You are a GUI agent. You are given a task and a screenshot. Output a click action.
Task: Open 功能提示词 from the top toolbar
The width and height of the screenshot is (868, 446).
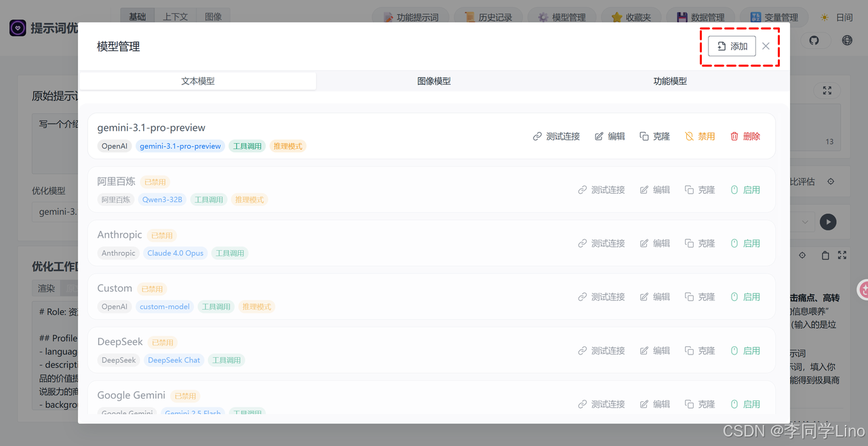[x=411, y=17]
